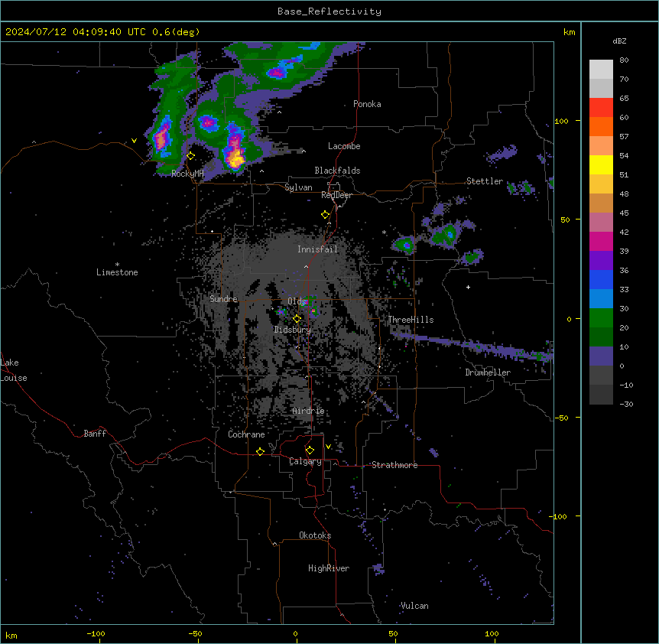Click the white plus marker west of Drumheller

pos(468,287)
